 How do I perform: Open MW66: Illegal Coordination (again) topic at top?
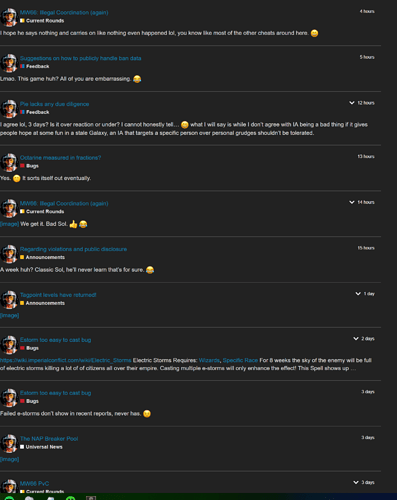(x=64, y=12)
